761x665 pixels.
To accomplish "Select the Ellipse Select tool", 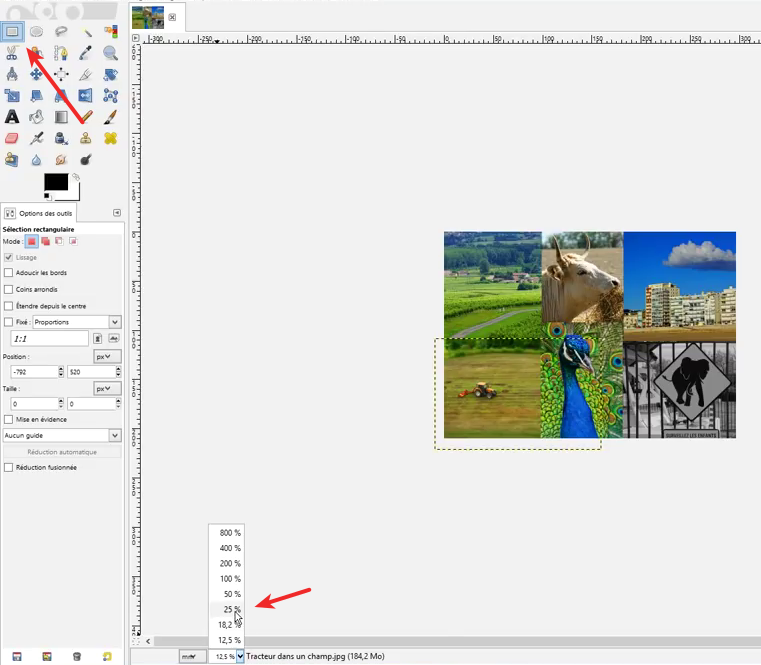I will [36, 31].
